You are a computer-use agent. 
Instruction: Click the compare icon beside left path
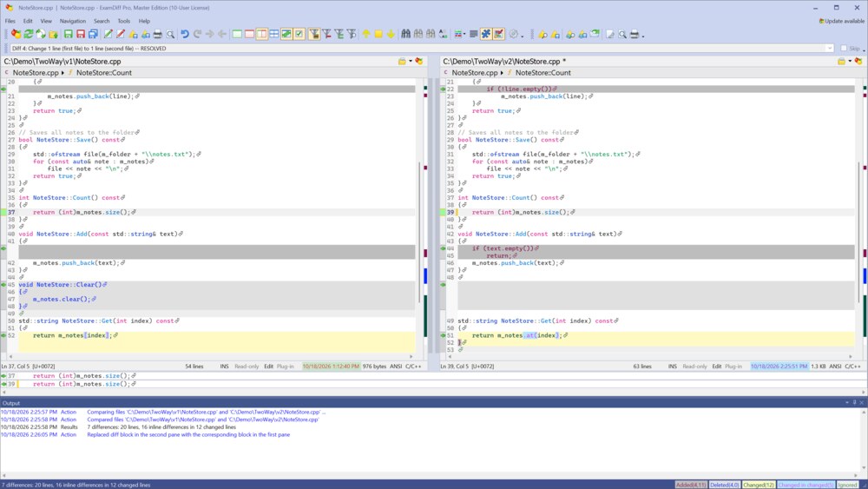click(x=419, y=62)
